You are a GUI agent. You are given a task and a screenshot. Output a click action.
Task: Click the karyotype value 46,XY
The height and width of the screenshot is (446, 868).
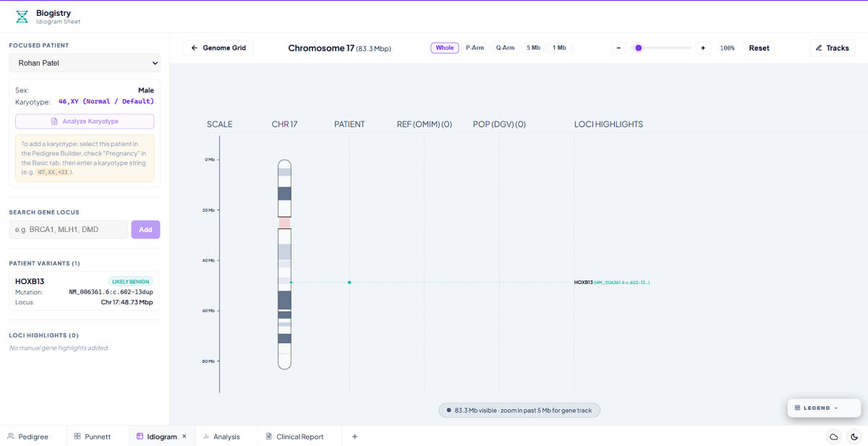coord(106,101)
